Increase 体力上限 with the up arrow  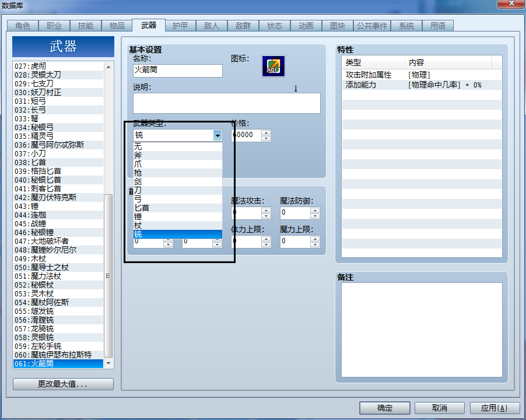point(266,239)
